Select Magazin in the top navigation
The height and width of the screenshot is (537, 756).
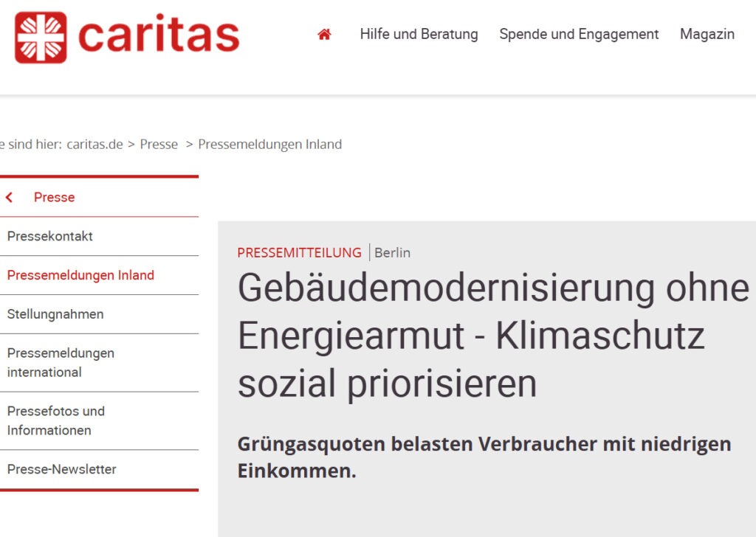(707, 34)
